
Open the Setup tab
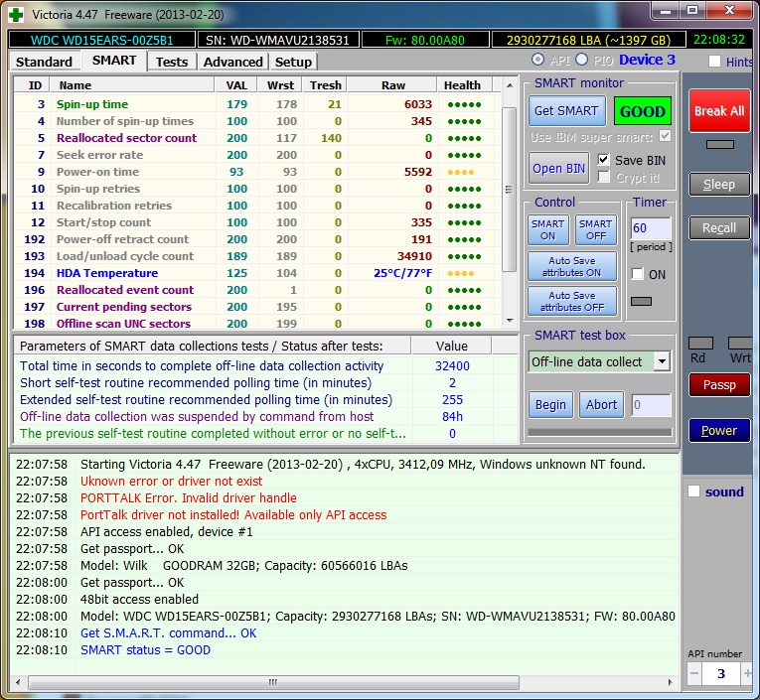pos(293,62)
